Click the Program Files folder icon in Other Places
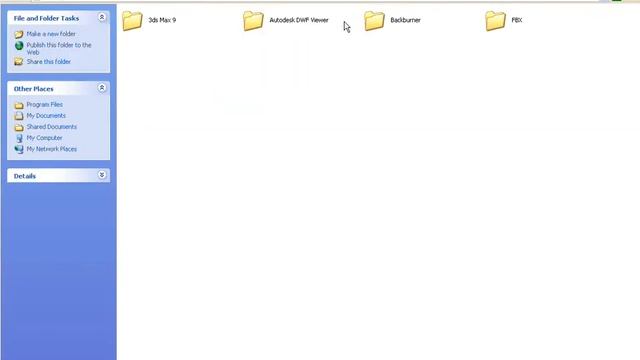Image resolution: width=640 pixels, height=360 pixels. (x=19, y=105)
